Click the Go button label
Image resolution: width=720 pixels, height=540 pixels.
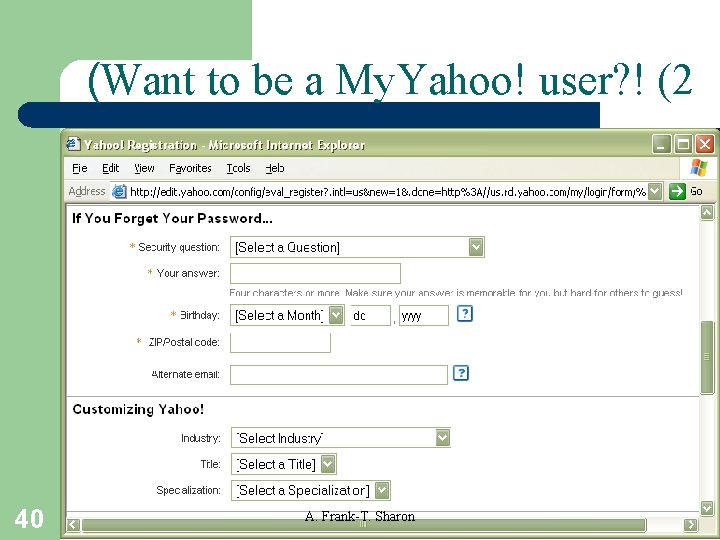click(696, 191)
